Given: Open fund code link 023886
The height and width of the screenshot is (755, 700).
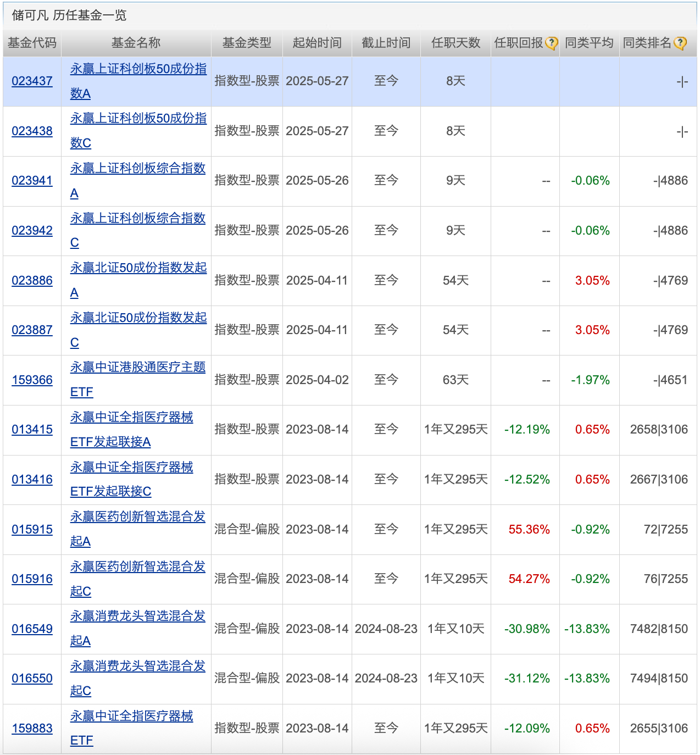Looking at the screenshot, I should [32, 281].
